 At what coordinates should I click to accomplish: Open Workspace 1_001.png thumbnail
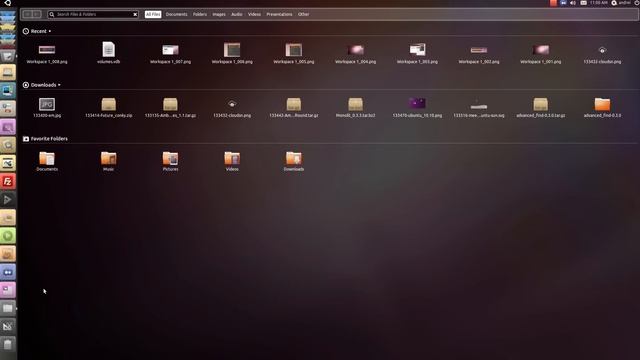[x=540, y=50]
